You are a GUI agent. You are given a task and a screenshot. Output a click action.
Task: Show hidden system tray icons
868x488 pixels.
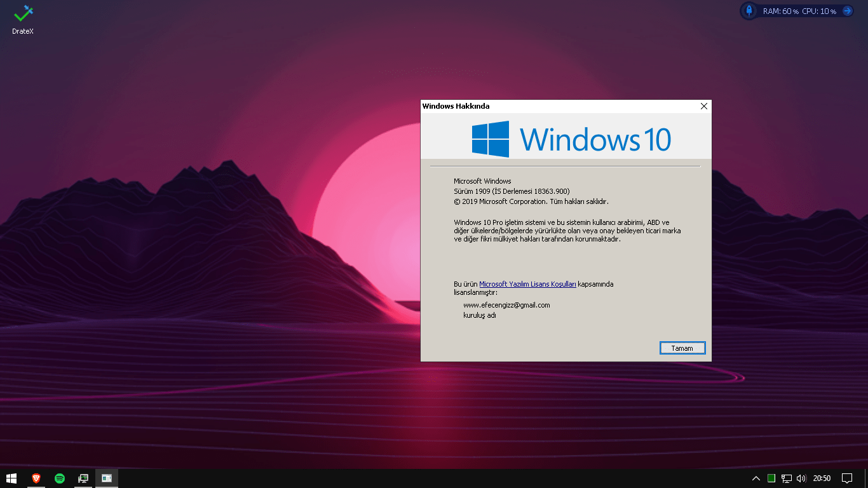tap(756, 478)
